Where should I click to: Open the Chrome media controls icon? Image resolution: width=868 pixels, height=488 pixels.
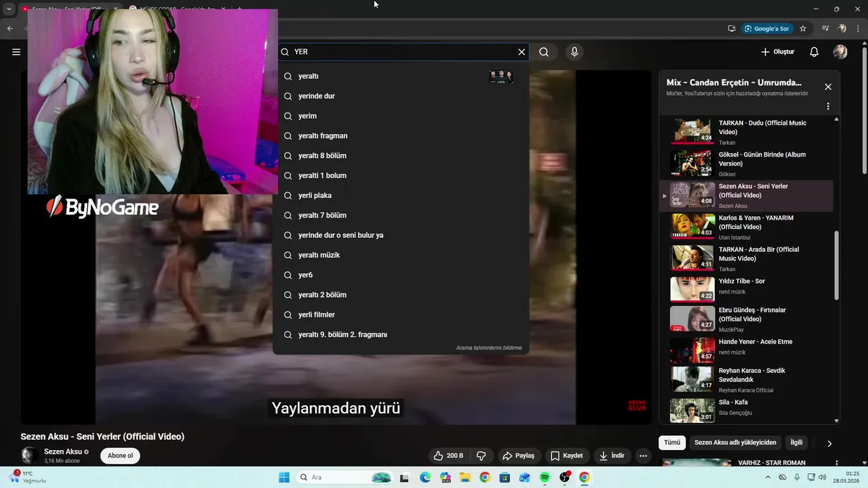click(825, 28)
